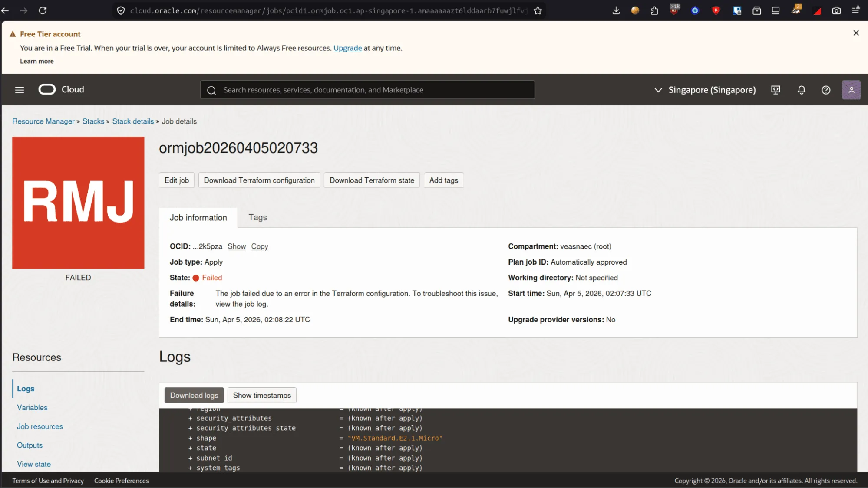Screen dimensions: 868x488
Task: Click the browser reload icon
Action: (43, 10)
